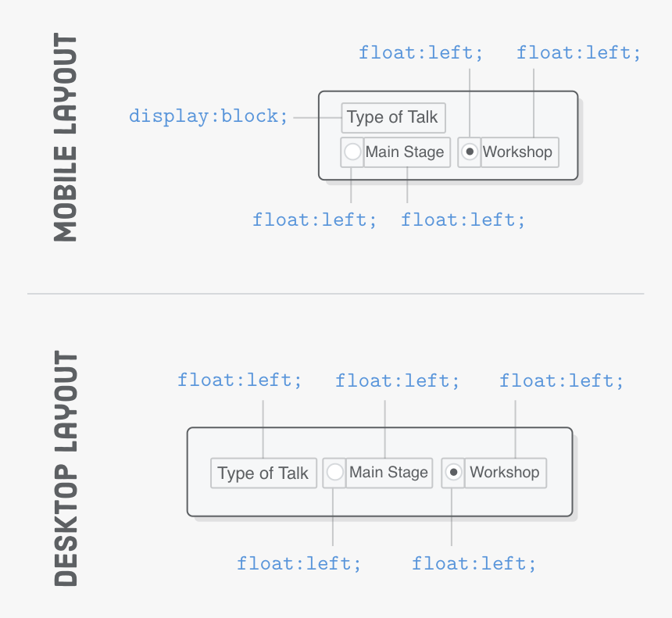Click the display:block; code annotation
This screenshot has width=672, height=618.
pos(209,116)
